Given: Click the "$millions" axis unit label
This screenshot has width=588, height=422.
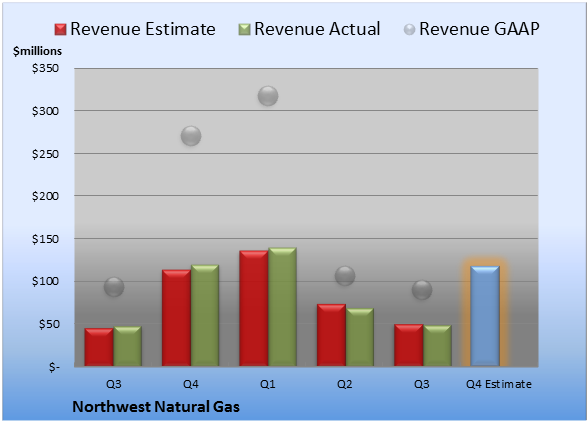Looking at the screenshot, I should [38, 51].
